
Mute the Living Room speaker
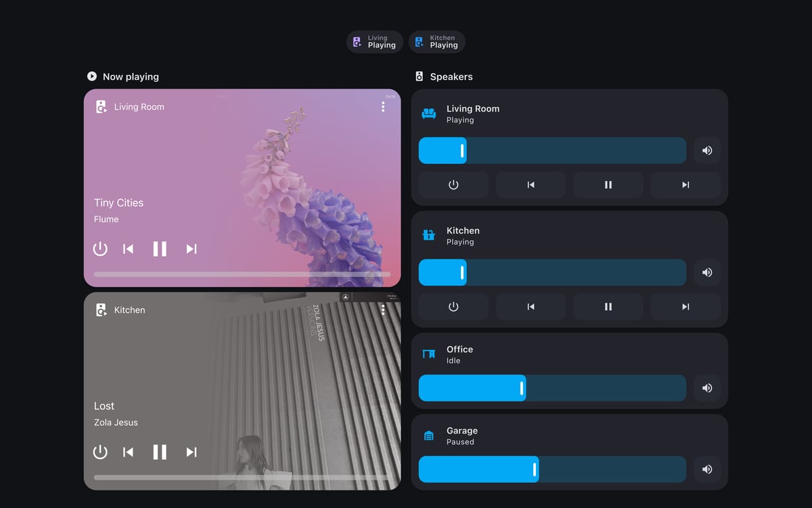[707, 150]
